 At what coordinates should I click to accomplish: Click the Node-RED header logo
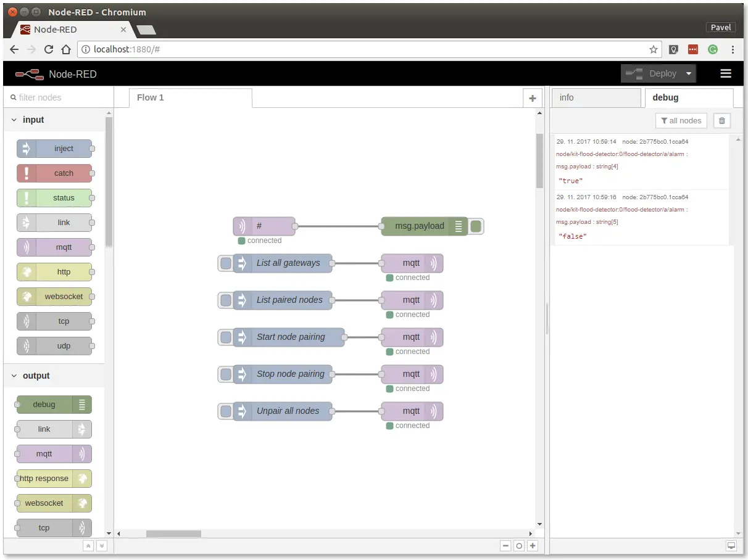[x=56, y=74]
